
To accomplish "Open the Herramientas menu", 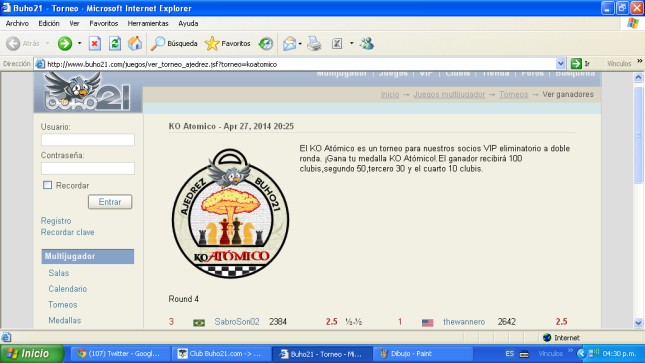I will pyautogui.click(x=148, y=23).
